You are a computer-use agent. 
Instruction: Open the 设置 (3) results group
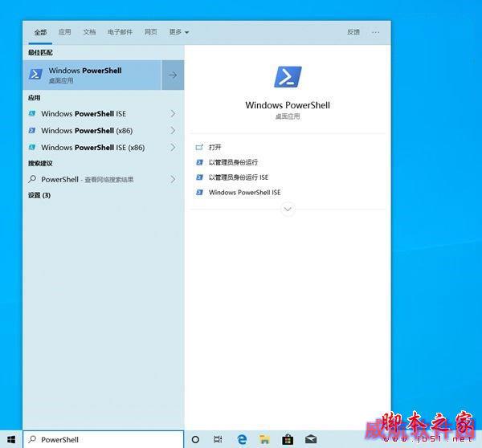tap(39, 195)
